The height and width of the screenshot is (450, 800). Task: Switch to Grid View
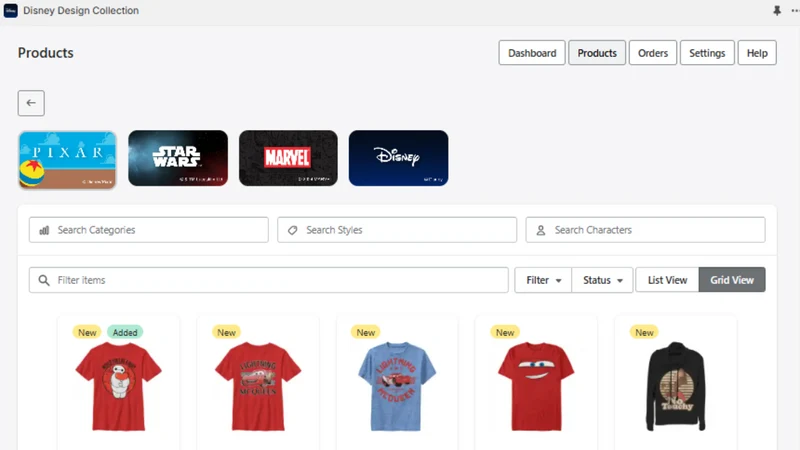(x=732, y=280)
